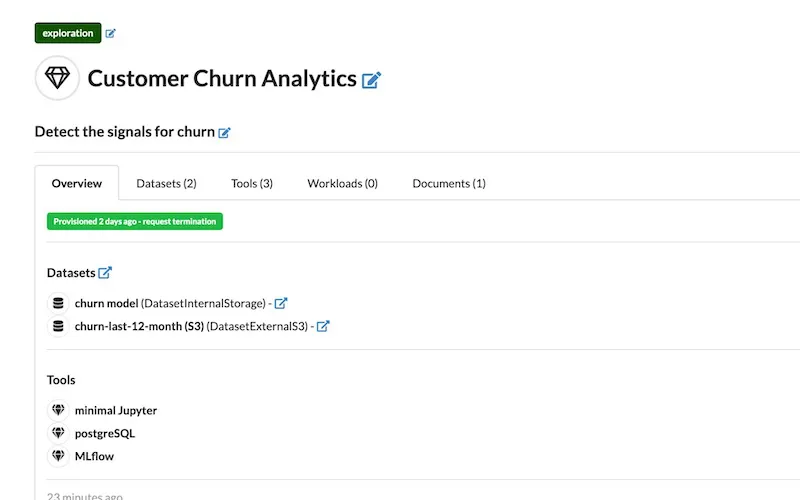Viewport: 800px width, 500px height.
Task: Open external link for churn-last-12-month dataset
Action: coord(323,326)
